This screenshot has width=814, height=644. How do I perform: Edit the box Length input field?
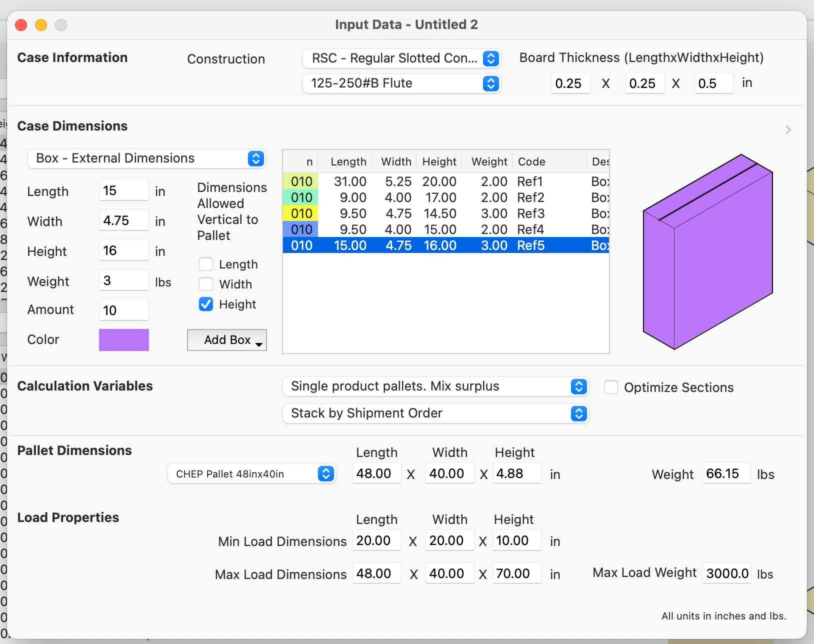123,190
